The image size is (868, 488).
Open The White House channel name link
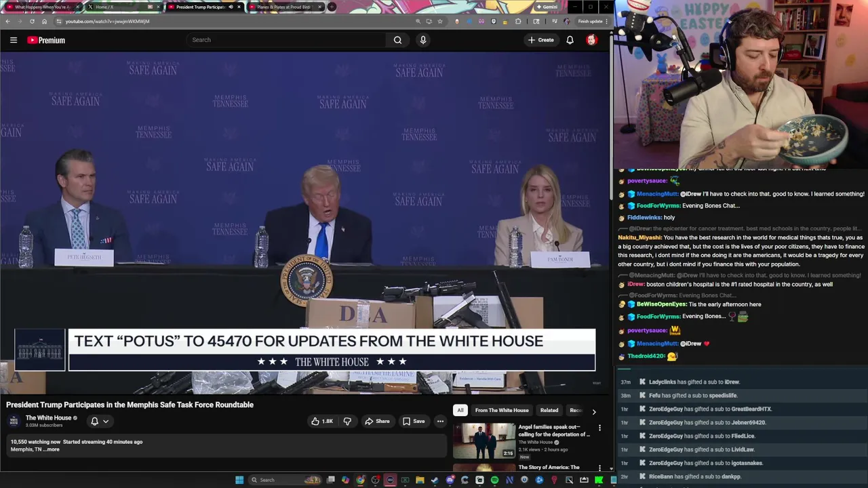tap(48, 418)
